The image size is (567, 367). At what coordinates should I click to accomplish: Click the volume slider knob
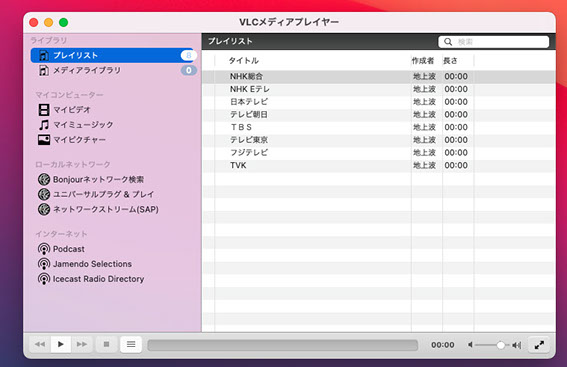point(500,345)
